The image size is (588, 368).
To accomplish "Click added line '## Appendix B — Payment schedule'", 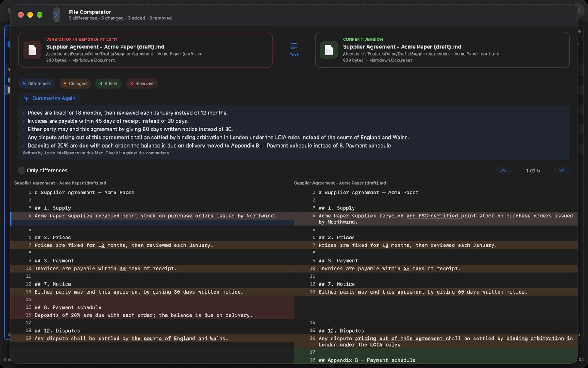I will [436, 360].
